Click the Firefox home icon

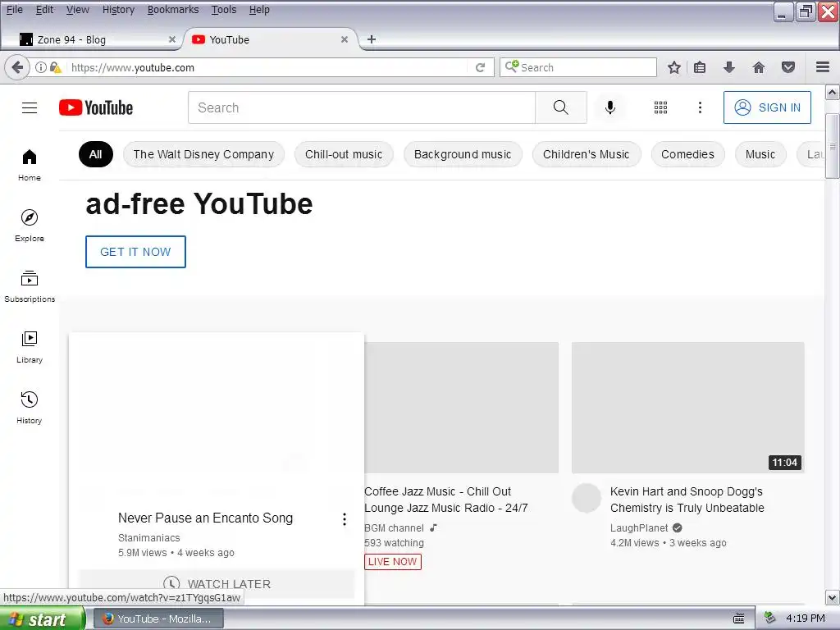coord(759,67)
